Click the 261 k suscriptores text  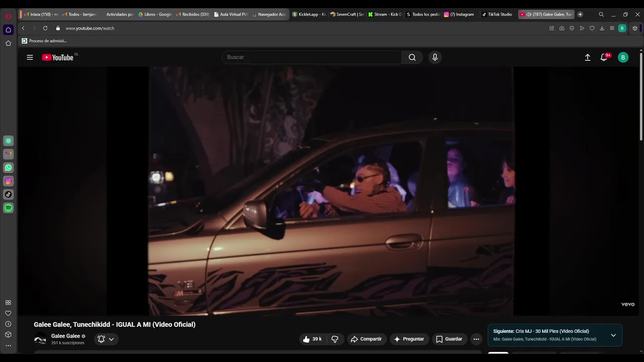(x=68, y=343)
